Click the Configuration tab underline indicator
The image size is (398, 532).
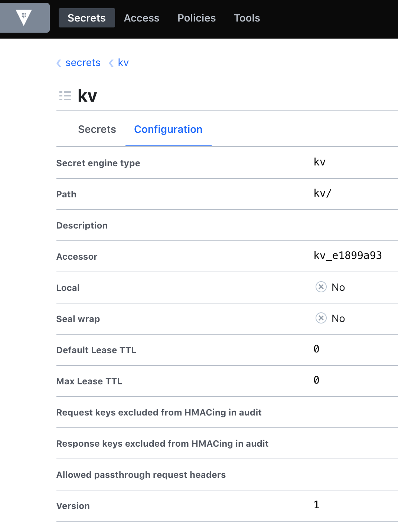pos(168,146)
